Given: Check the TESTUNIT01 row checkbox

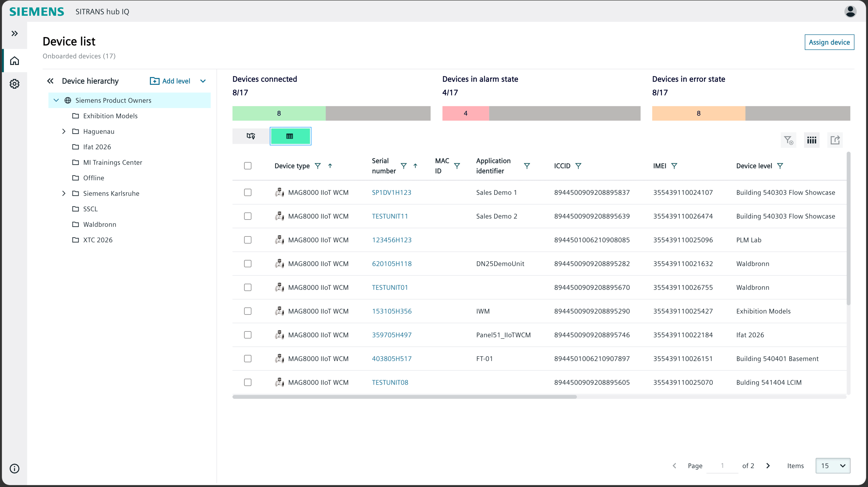Looking at the screenshot, I should click(248, 287).
